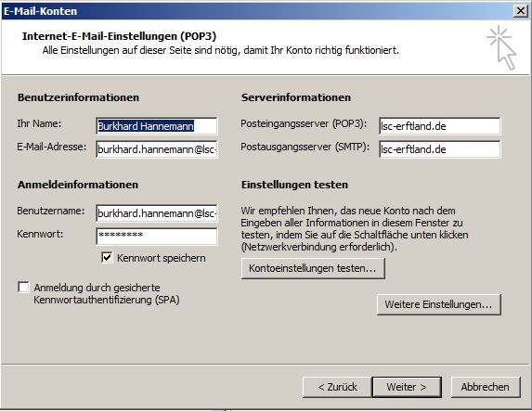Image resolution: width=532 pixels, height=411 pixels.
Task: Click the Posteingangsserver (POP3) label
Action: tap(304, 123)
